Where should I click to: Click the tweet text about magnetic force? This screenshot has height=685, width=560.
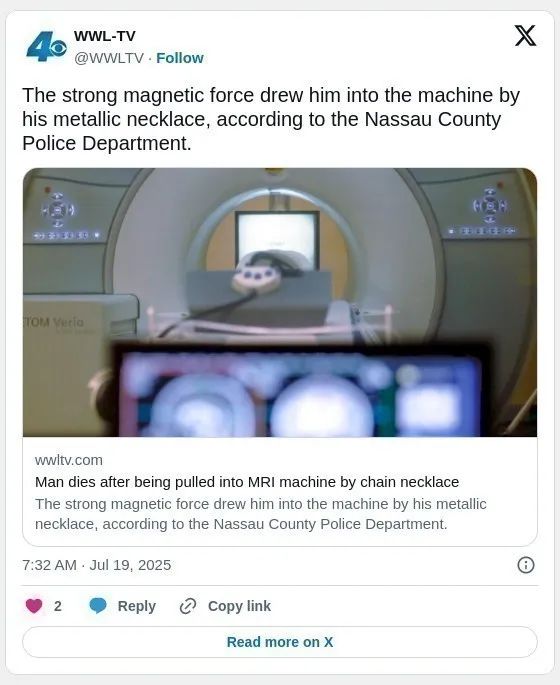(x=271, y=119)
